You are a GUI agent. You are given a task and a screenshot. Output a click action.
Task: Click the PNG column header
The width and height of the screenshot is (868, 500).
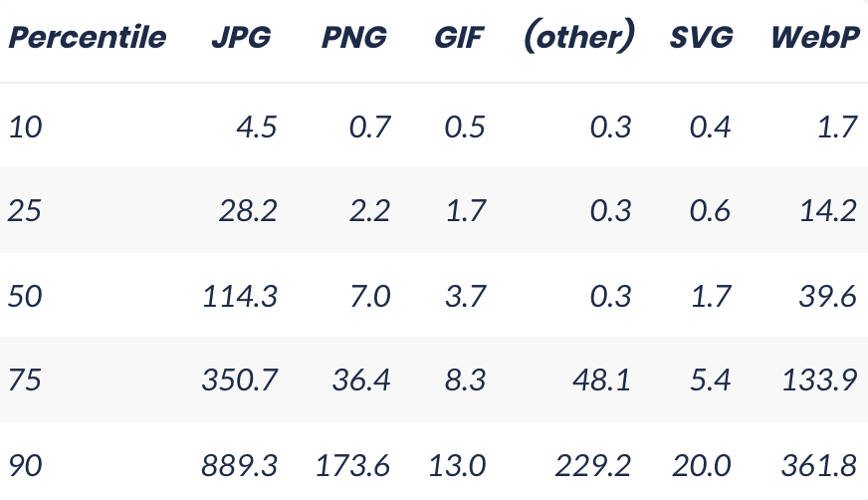pyautogui.click(x=354, y=37)
